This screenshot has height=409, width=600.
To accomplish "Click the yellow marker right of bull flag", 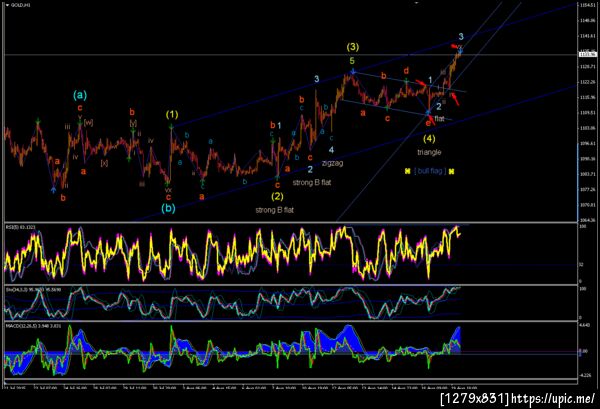I will 452,171.
